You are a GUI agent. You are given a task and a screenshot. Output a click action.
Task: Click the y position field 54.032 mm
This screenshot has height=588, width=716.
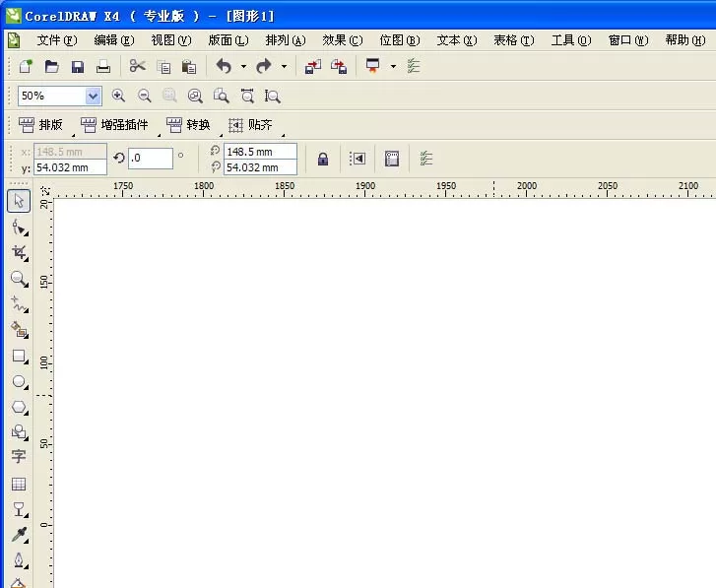click(x=70, y=167)
